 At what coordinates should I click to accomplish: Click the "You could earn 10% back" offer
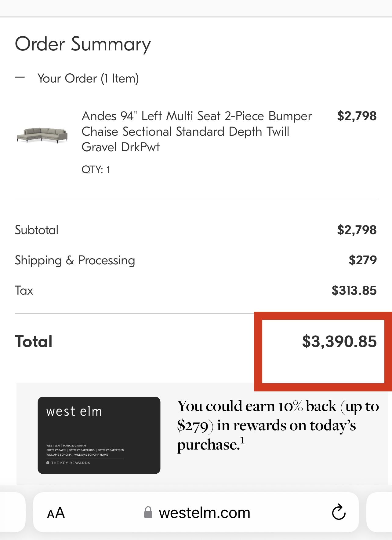tap(278, 425)
